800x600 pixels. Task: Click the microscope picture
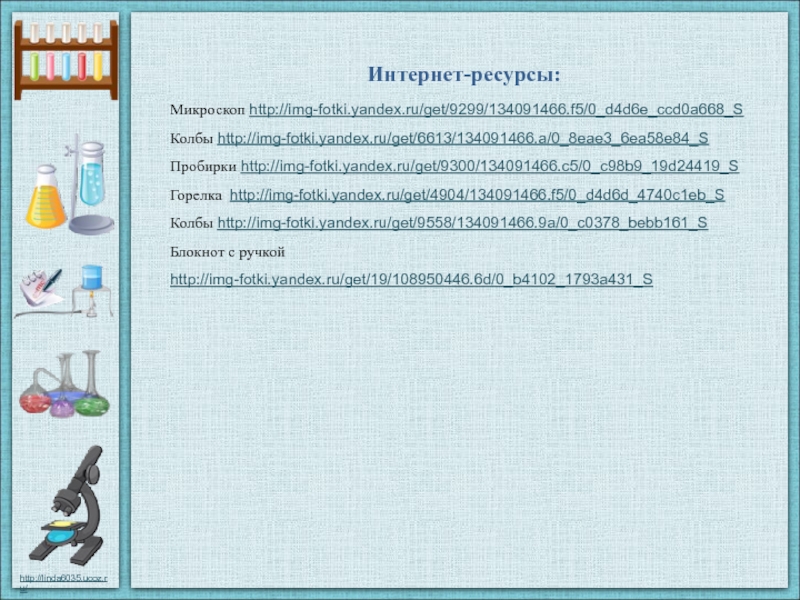tap(67, 505)
